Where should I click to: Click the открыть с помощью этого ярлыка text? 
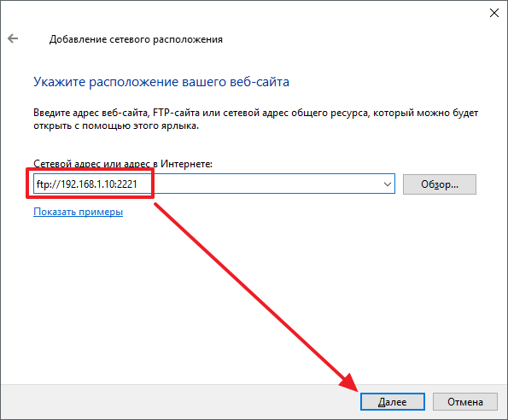[x=116, y=125]
